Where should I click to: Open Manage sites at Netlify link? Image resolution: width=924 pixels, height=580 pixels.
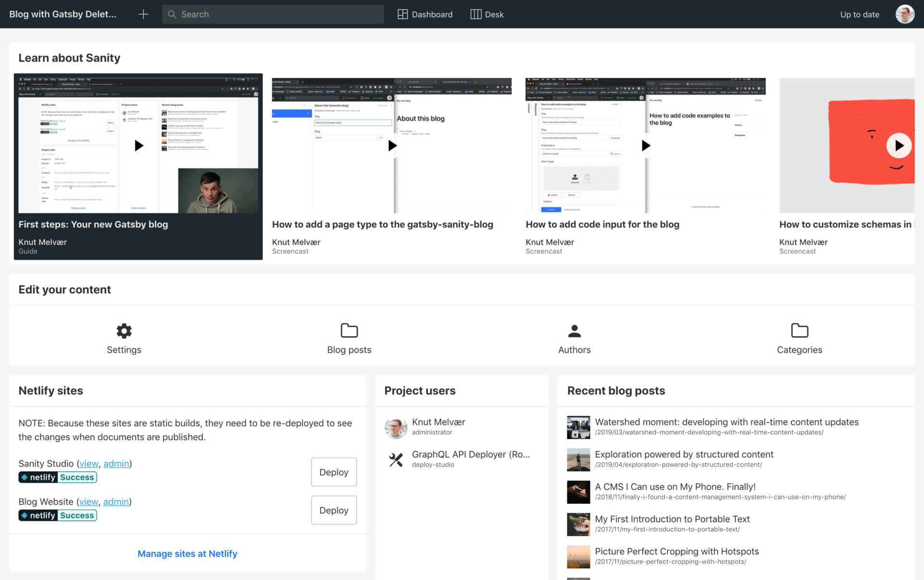pyautogui.click(x=187, y=554)
